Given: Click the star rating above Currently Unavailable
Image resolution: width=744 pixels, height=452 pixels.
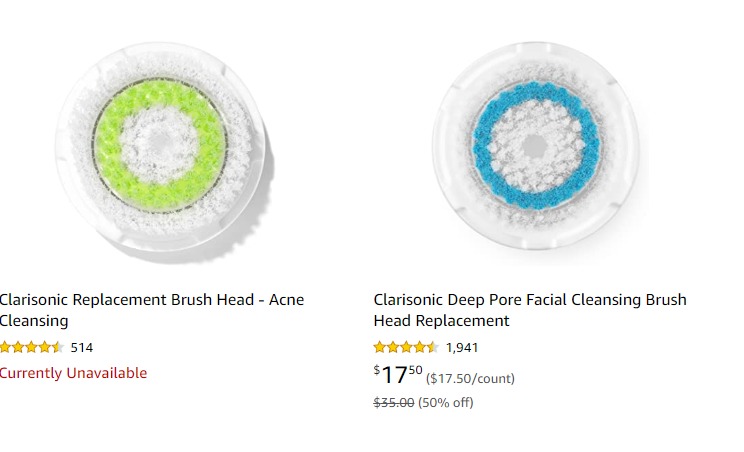Looking at the screenshot, I should coord(31,347).
